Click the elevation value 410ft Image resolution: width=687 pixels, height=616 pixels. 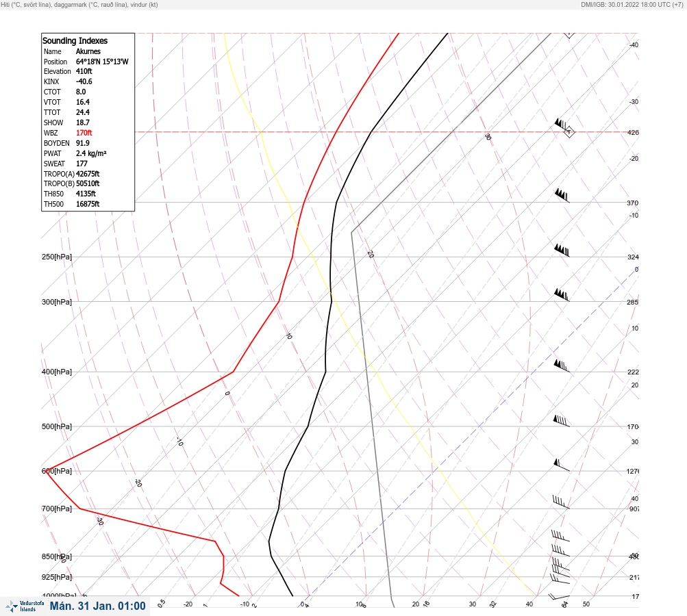(x=84, y=71)
